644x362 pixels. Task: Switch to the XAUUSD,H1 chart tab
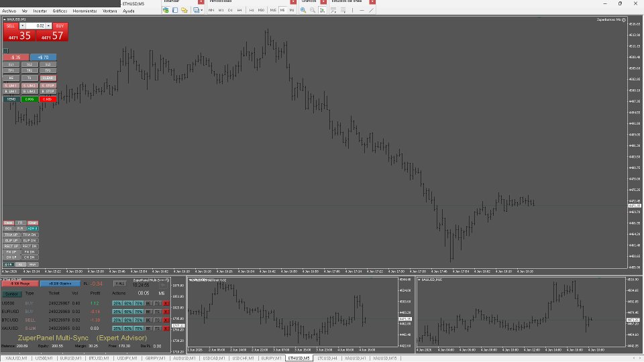(356, 358)
